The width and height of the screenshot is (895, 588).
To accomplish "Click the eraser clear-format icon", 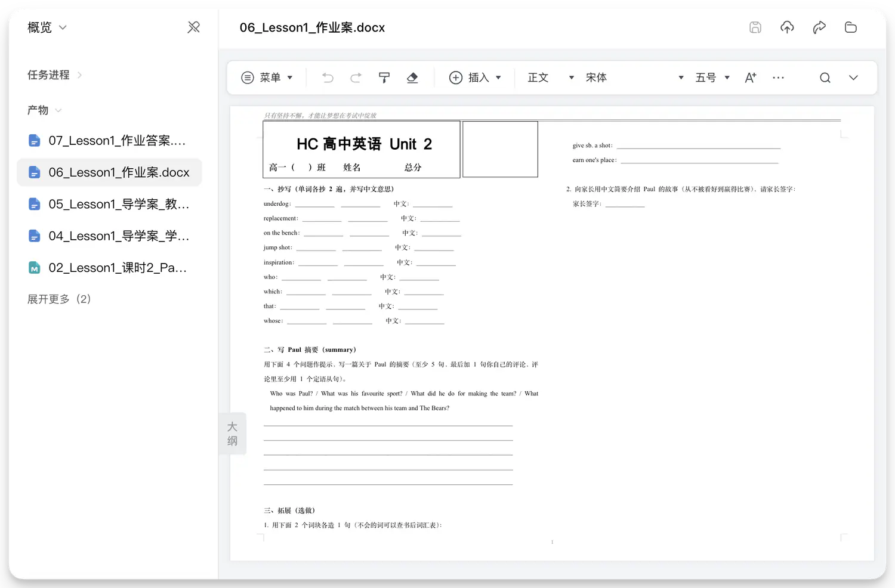I will click(412, 78).
